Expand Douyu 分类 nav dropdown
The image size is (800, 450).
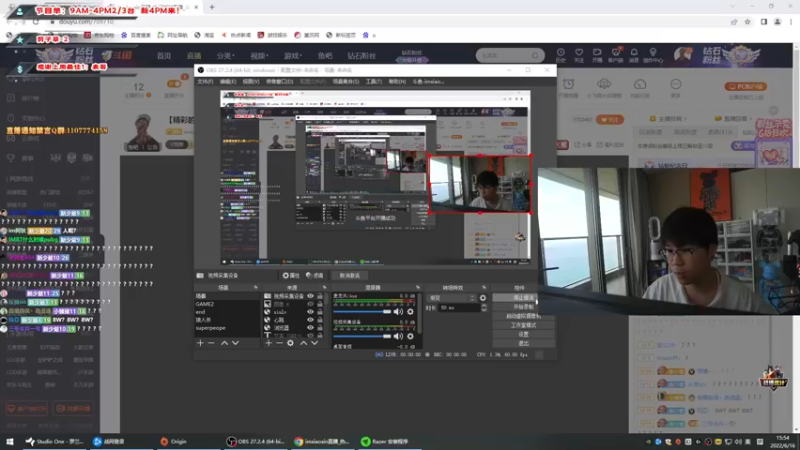[x=225, y=56]
